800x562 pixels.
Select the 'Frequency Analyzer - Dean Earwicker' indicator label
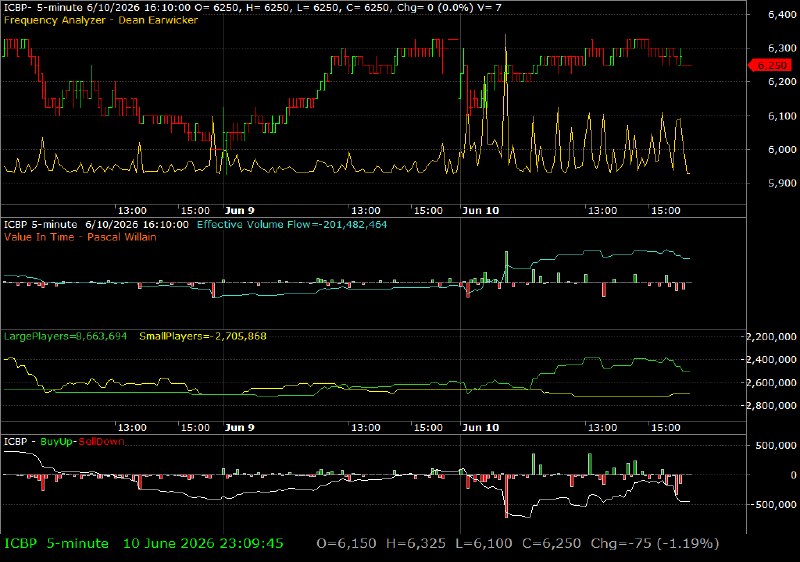[x=101, y=20]
